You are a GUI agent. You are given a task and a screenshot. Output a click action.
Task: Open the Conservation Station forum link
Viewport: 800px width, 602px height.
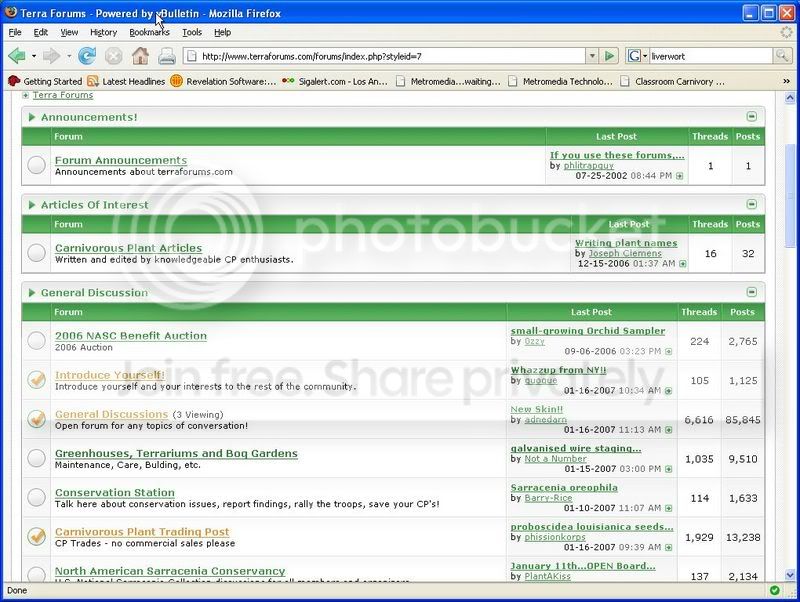click(115, 493)
